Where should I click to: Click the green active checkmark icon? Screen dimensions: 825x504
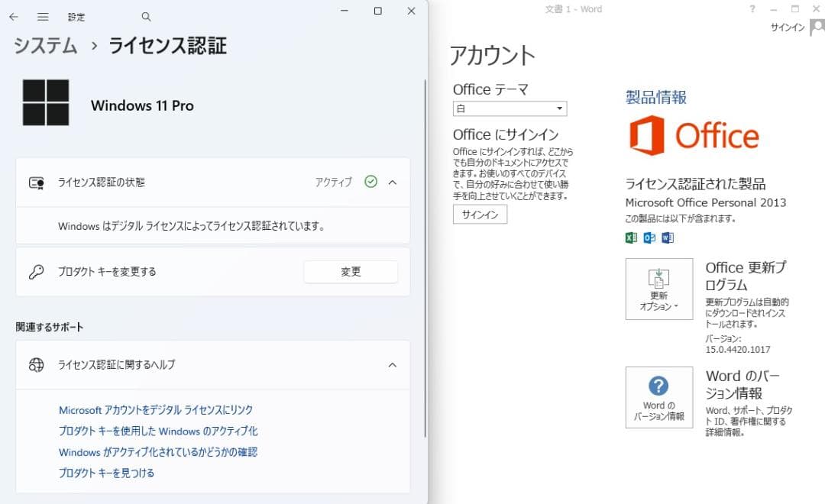[371, 182]
